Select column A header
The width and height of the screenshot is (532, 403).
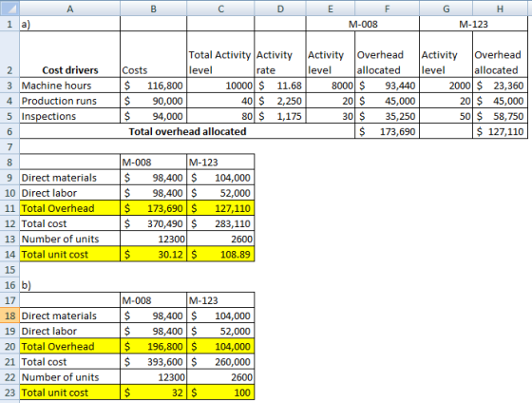(x=70, y=9)
